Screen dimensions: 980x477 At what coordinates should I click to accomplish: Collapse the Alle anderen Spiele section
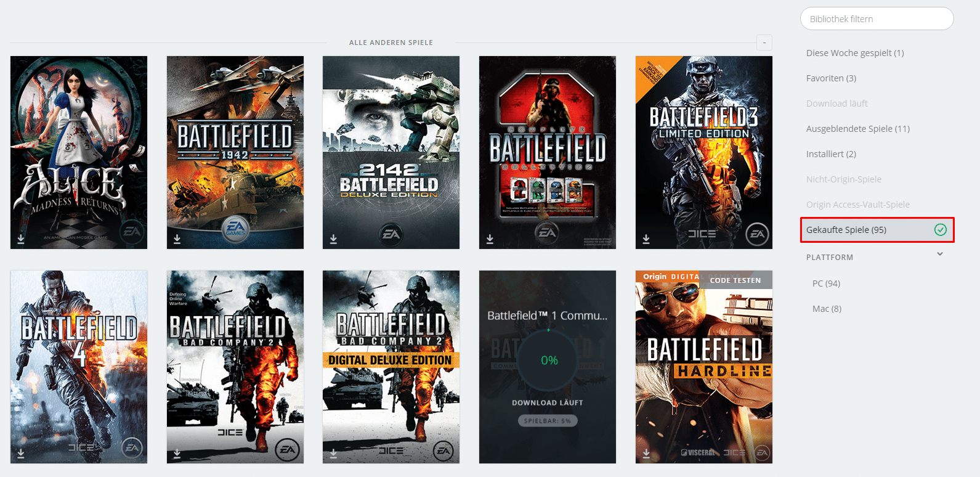coord(764,43)
